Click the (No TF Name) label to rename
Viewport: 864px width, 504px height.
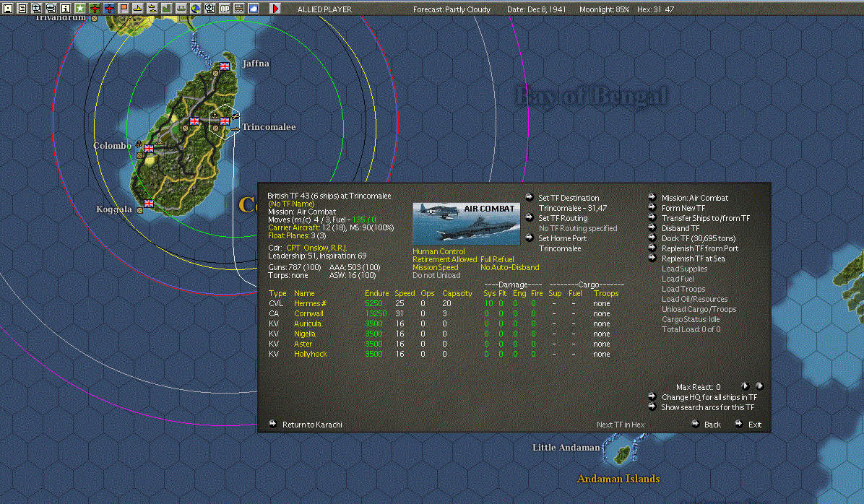(291, 204)
